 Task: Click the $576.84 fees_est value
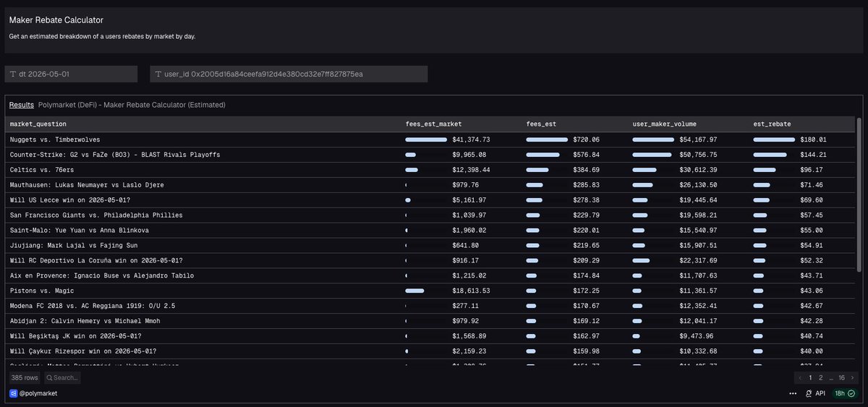click(x=587, y=155)
